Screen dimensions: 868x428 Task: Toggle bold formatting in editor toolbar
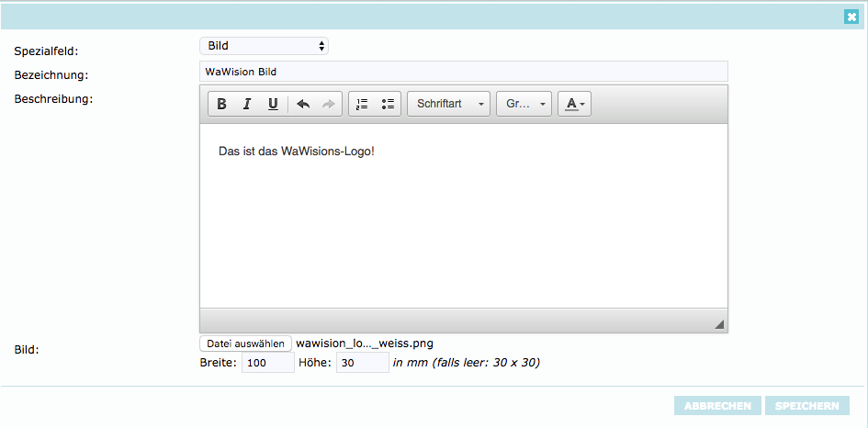point(221,105)
